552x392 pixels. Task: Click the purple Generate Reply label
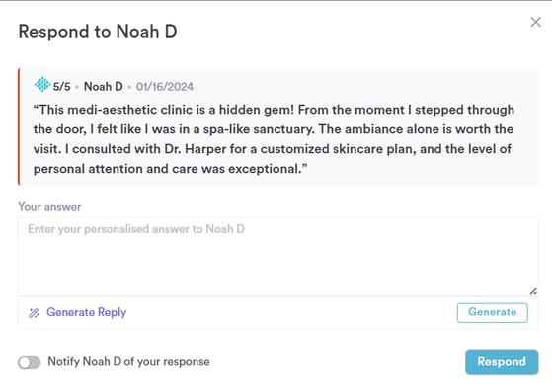tap(86, 312)
